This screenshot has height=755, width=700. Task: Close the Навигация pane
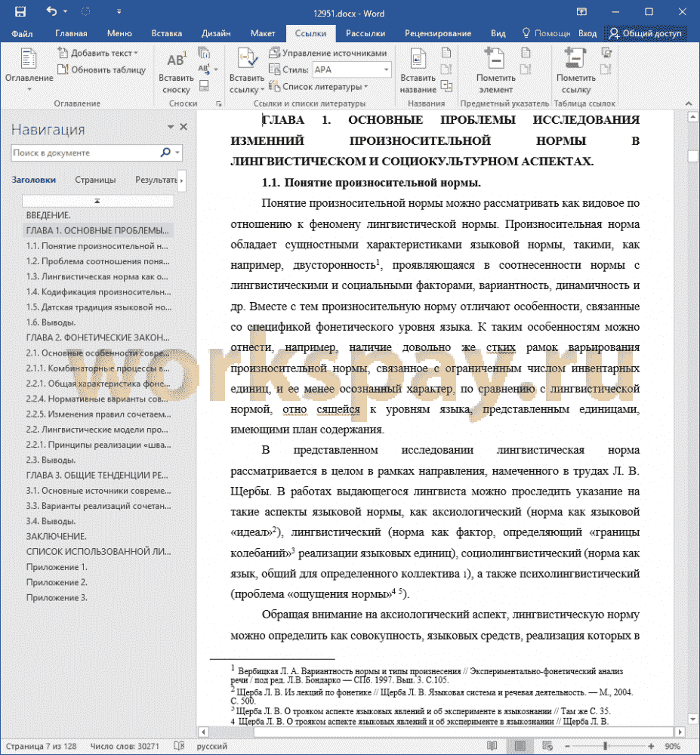pyautogui.click(x=183, y=127)
